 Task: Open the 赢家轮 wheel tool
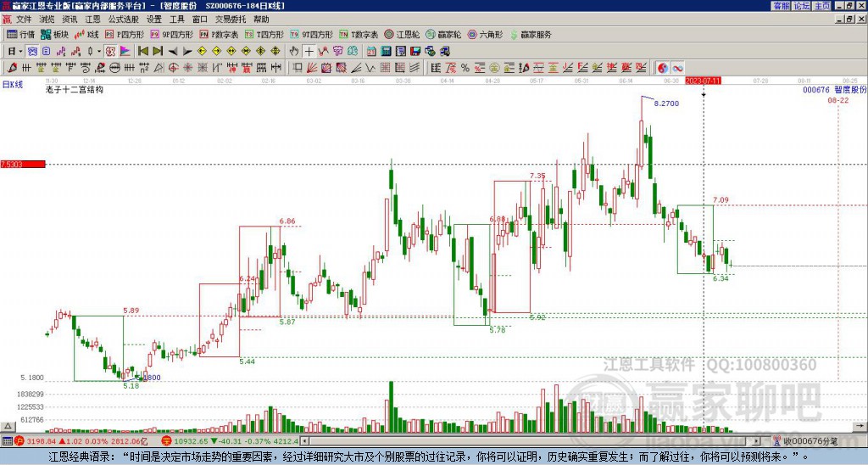[443, 34]
